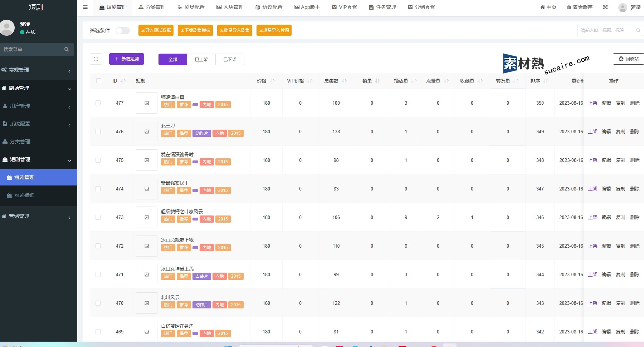Sort by 收藏量 column arrows

[x=480, y=81]
